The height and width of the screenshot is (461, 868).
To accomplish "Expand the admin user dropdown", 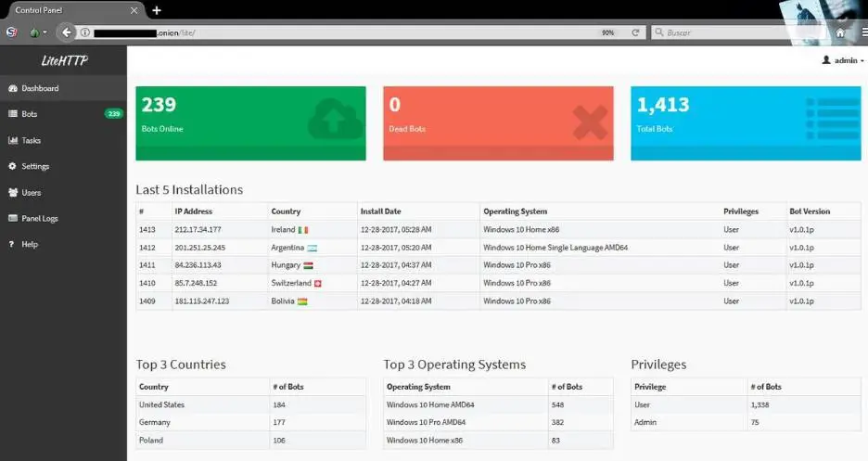I will coord(843,60).
